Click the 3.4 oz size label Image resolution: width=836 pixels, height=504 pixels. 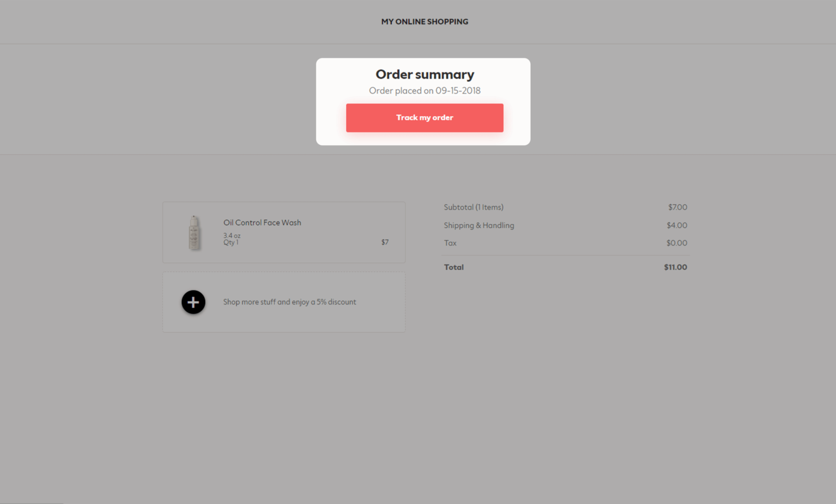[x=232, y=236]
